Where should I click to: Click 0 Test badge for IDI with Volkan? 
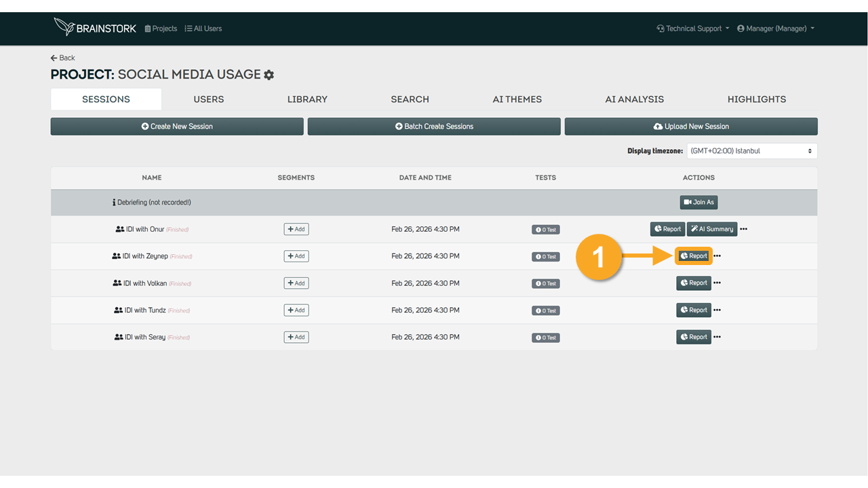coord(546,283)
